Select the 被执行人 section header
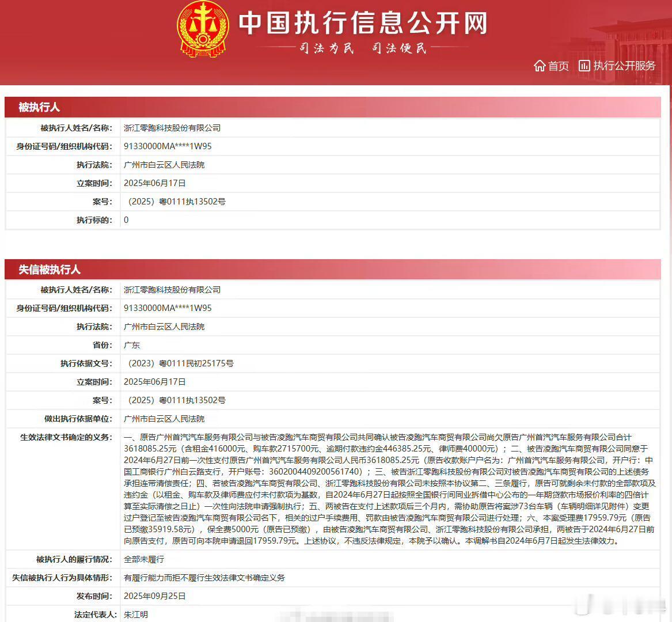 coord(333,107)
